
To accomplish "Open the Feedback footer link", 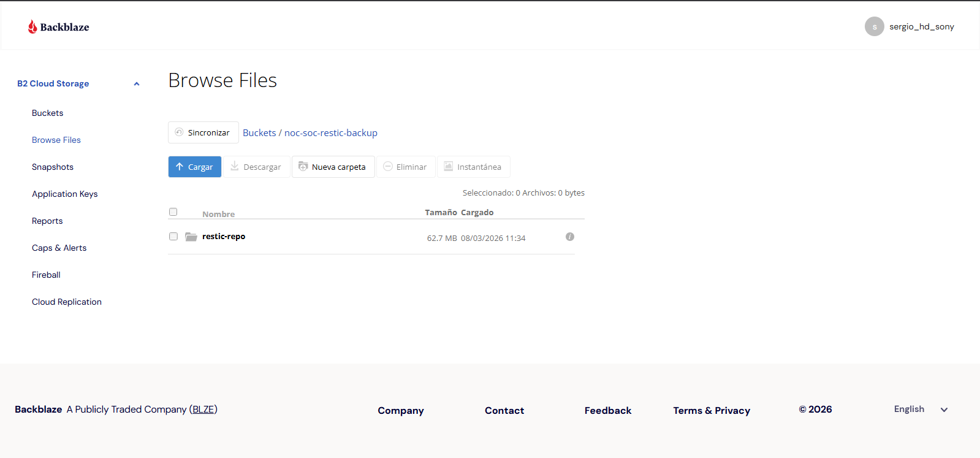I will pyautogui.click(x=608, y=411).
